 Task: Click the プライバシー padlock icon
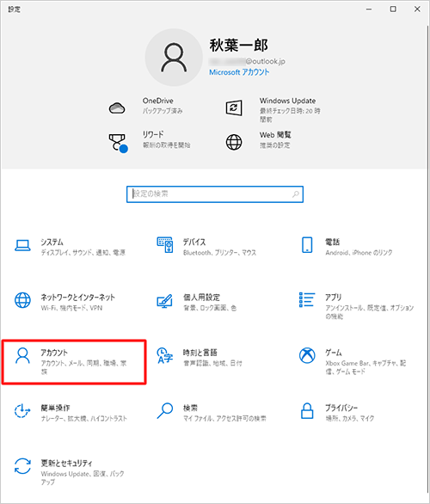pos(307,411)
